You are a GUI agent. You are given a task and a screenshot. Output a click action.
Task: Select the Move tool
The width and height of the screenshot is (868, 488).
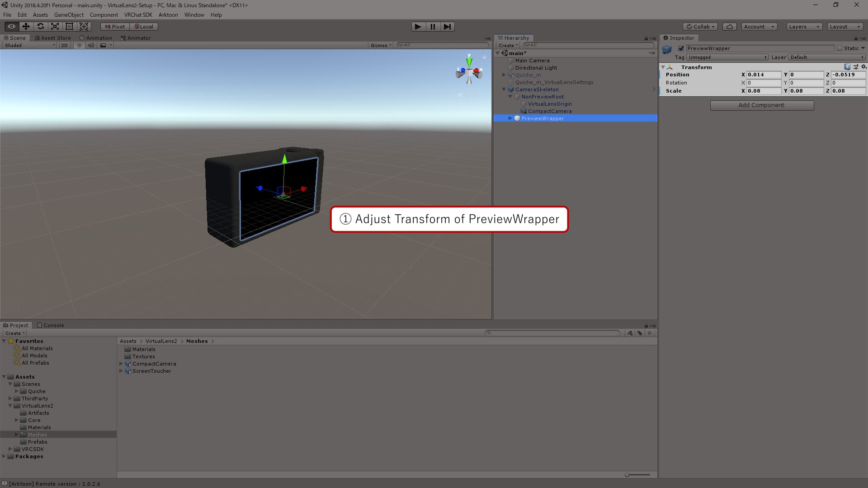click(x=26, y=27)
